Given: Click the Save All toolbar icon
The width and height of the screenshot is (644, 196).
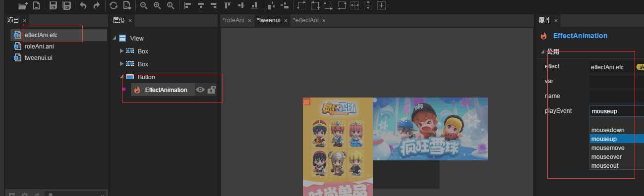Looking at the screenshot, I should pos(66,6).
